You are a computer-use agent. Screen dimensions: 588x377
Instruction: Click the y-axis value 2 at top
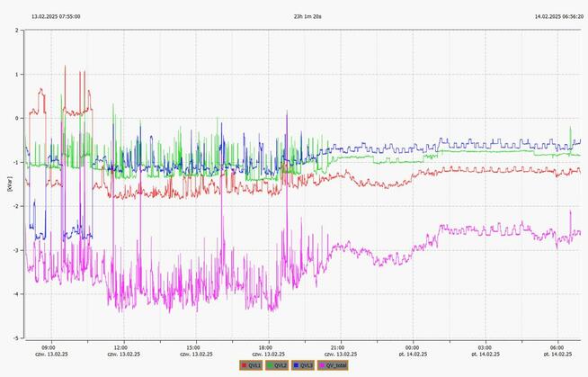pos(17,30)
